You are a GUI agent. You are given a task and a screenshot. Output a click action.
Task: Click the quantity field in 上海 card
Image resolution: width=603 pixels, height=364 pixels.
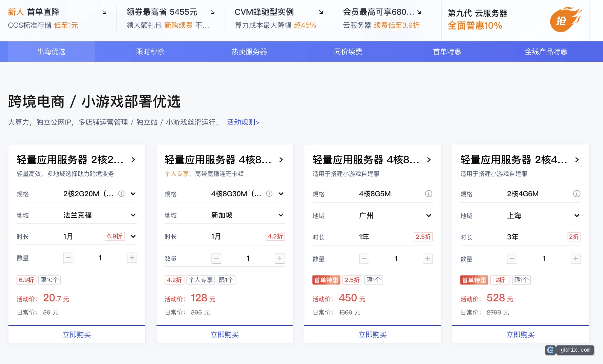544,259
